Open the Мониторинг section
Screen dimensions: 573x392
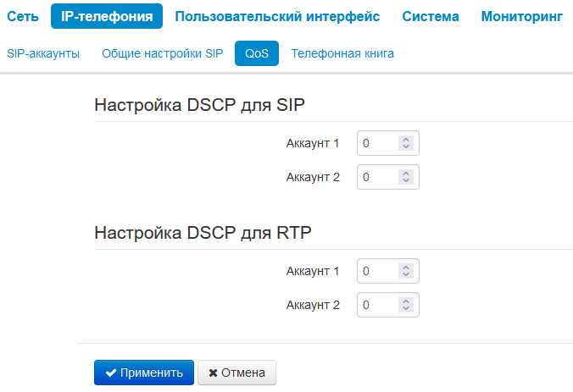pyautogui.click(x=521, y=16)
